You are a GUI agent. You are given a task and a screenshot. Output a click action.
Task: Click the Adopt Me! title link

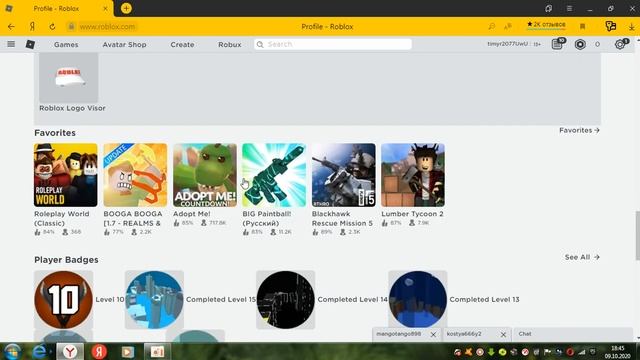tap(191, 214)
